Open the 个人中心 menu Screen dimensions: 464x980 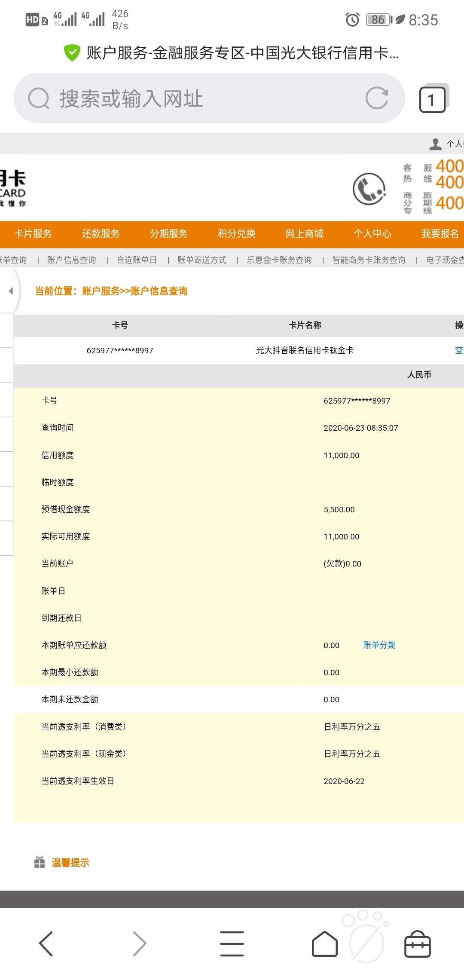[x=372, y=233]
